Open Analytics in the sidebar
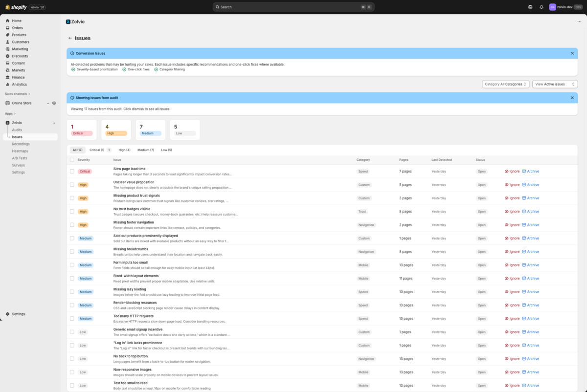 (x=20, y=85)
